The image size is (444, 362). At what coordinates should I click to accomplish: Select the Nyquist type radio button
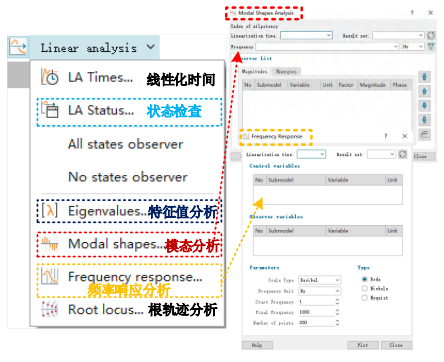point(364,298)
